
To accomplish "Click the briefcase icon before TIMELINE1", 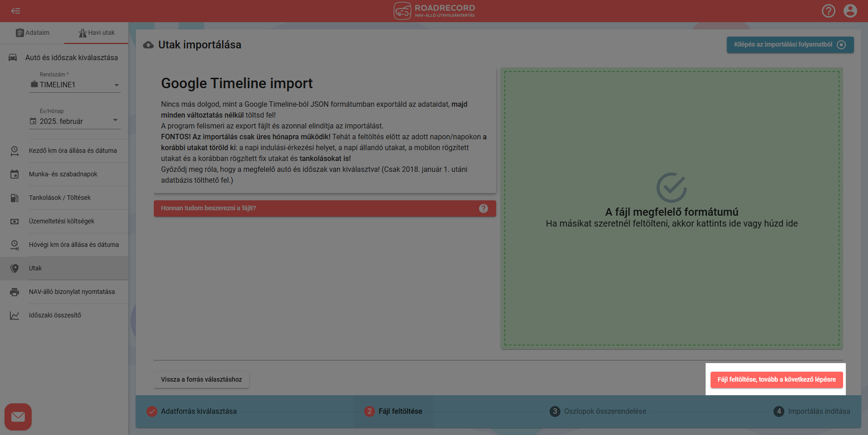I will click(34, 85).
